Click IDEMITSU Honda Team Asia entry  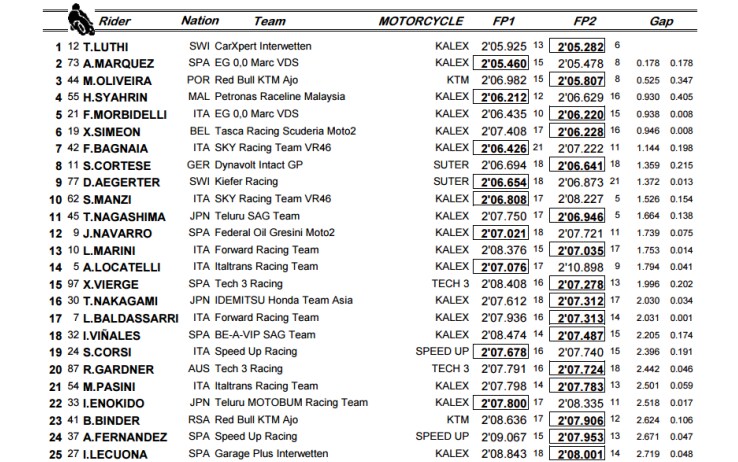(x=283, y=300)
